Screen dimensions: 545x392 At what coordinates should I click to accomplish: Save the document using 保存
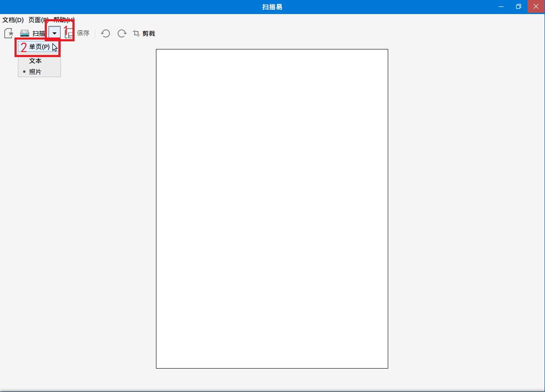77,33
